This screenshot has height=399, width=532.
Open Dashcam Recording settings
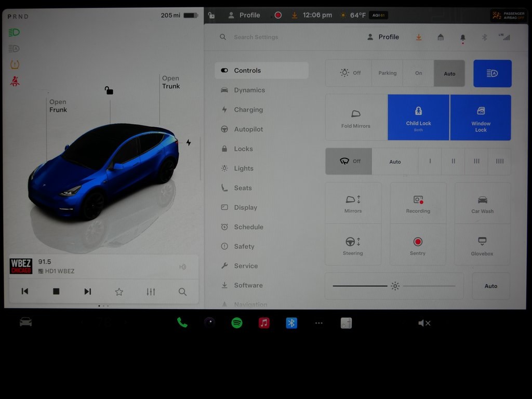tap(418, 203)
